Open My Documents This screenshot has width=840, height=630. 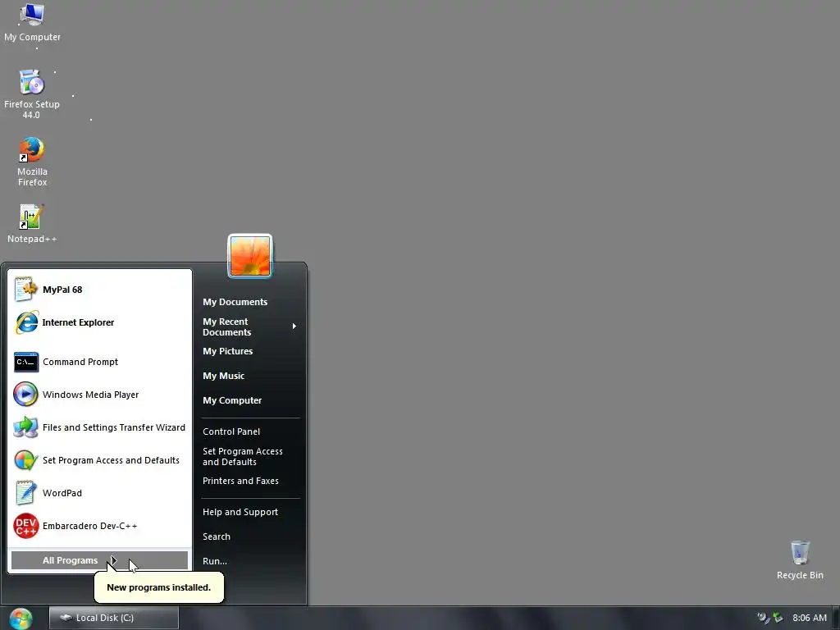coord(249,302)
